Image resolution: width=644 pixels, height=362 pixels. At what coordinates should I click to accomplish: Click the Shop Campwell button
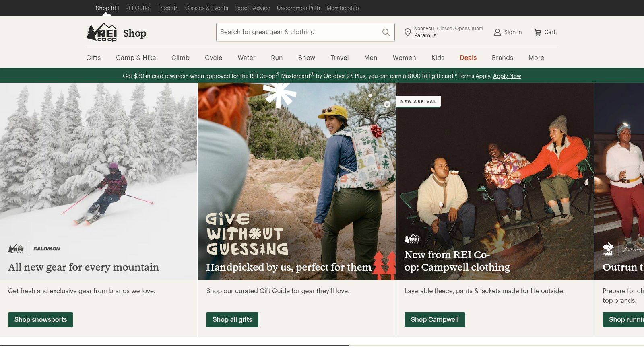435,320
